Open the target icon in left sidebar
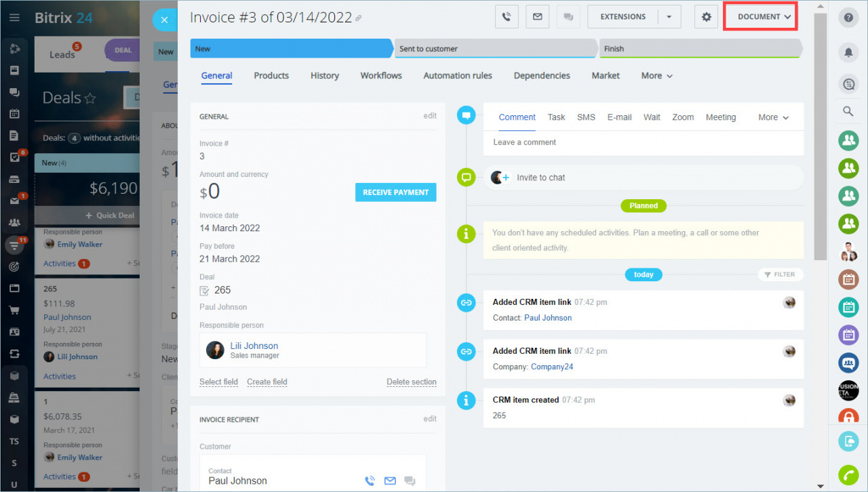Image resolution: width=868 pixels, height=492 pixels. pyautogui.click(x=14, y=267)
